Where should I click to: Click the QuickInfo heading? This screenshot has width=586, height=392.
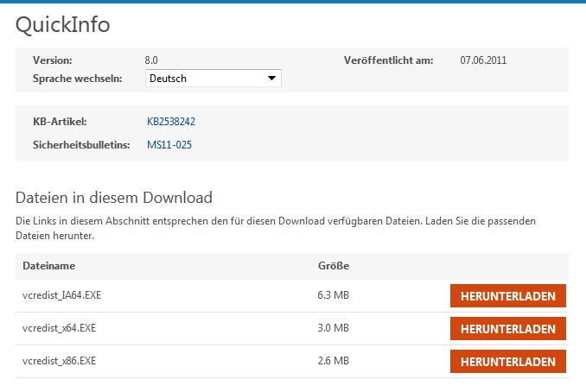click(x=63, y=24)
